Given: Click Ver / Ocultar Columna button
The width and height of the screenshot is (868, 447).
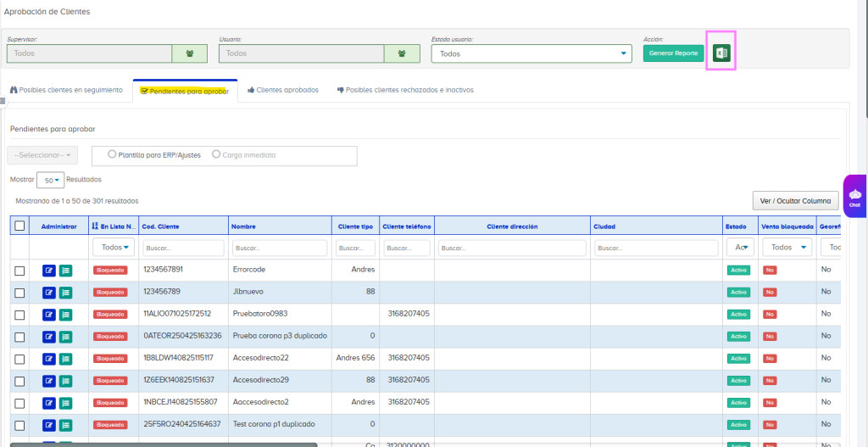Looking at the screenshot, I should (795, 200).
